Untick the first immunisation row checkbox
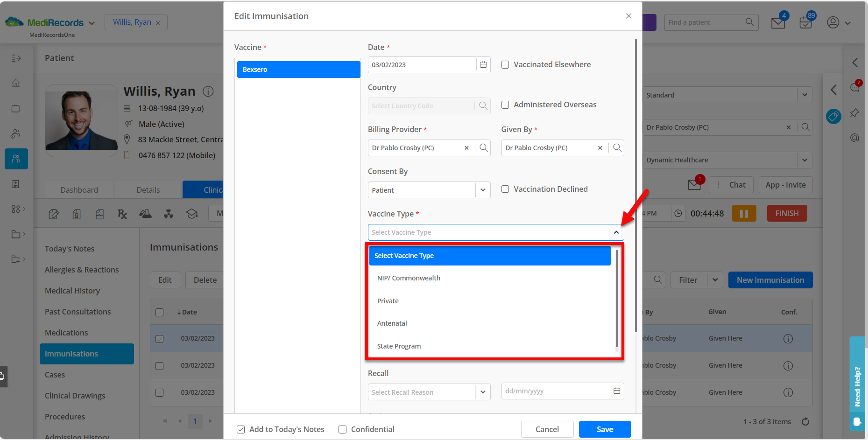 (x=160, y=339)
